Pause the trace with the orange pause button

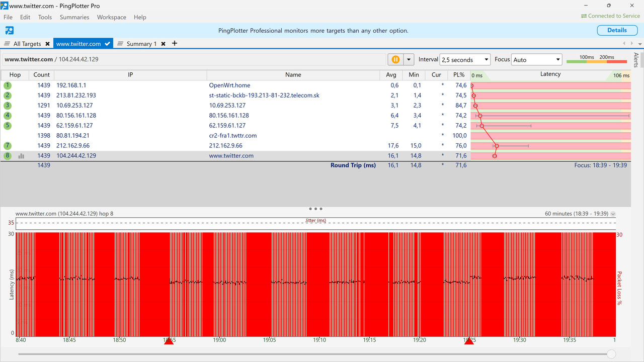coord(395,59)
